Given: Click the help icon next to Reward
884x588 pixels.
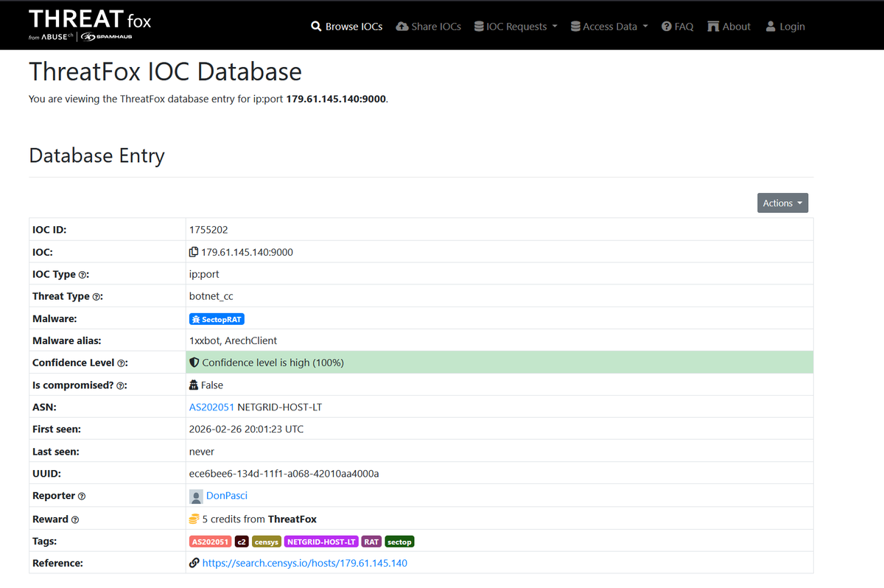Looking at the screenshot, I should pos(75,519).
